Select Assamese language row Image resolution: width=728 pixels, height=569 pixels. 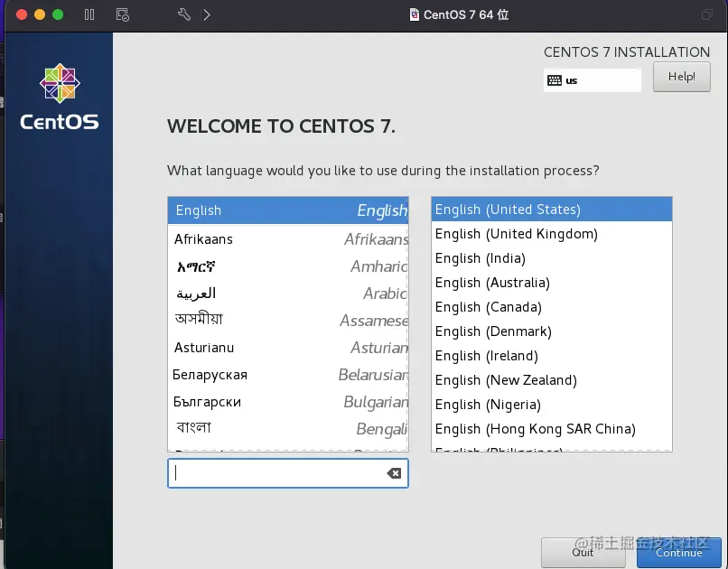288,321
